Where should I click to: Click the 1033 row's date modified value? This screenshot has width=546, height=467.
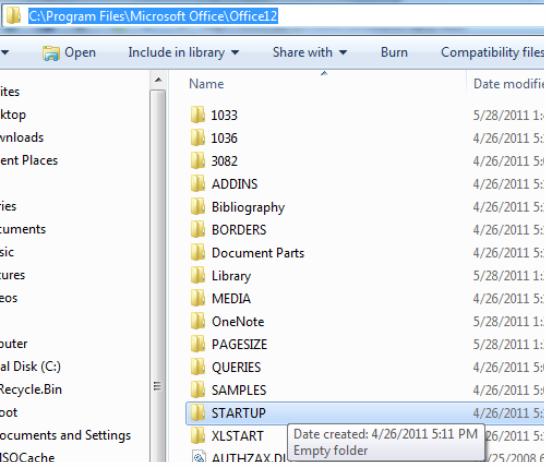coord(508,115)
